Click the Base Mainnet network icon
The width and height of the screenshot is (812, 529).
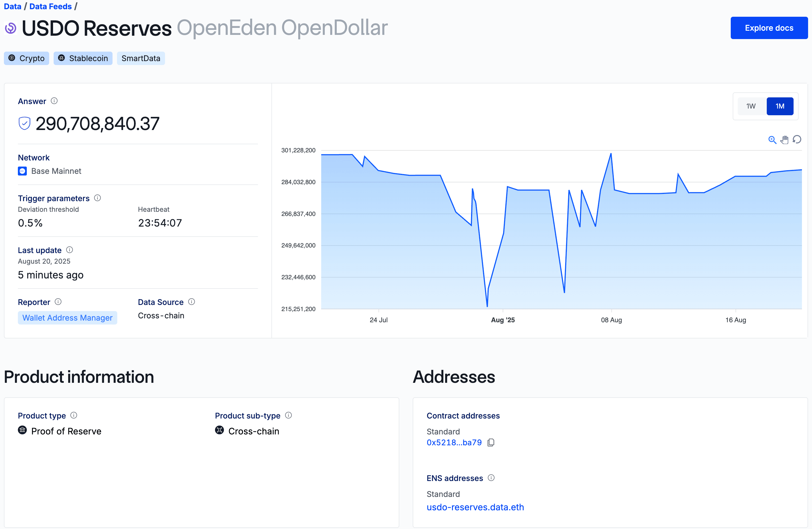pyautogui.click(x=23, y=171)
